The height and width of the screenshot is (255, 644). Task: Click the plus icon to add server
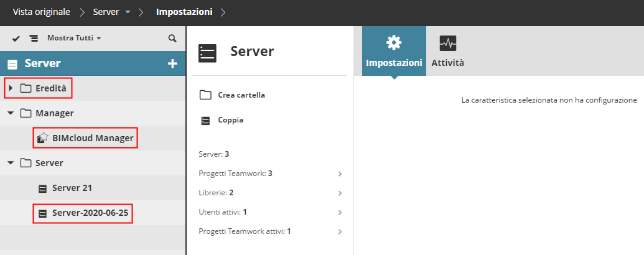point(172,63)
